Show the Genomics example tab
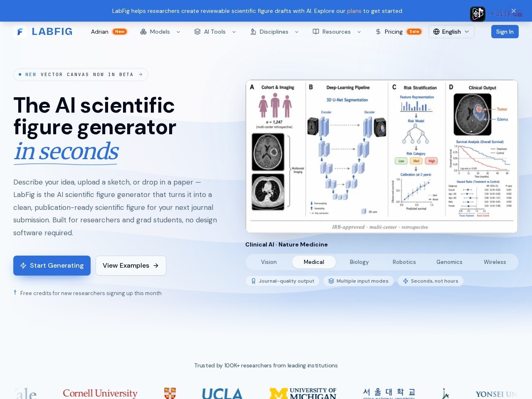The width and height of the screenshot is (532, 399). (x=449, y=262)
